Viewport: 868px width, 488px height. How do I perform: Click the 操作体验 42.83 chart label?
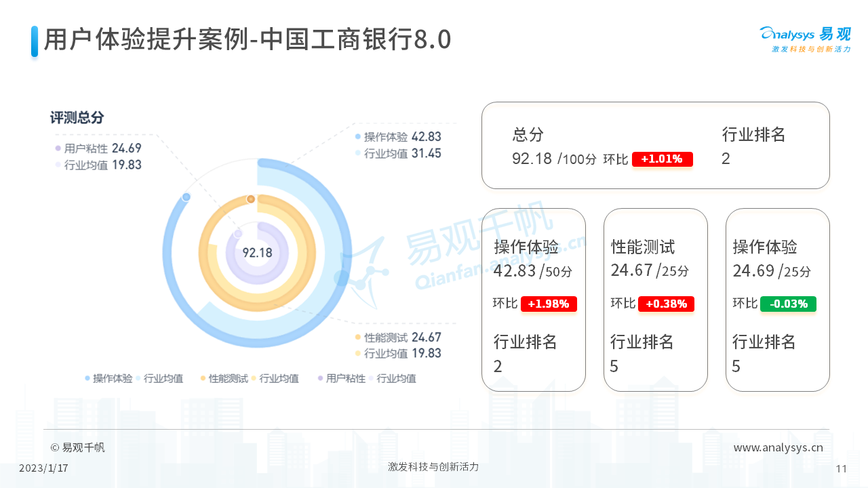402,137
